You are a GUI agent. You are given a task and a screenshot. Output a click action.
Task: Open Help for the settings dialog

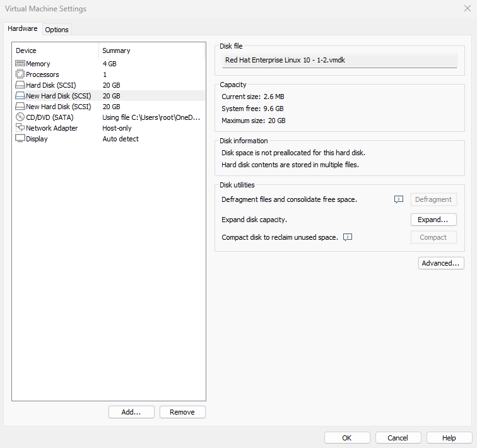pyautogui.click(x=449, y=438)
